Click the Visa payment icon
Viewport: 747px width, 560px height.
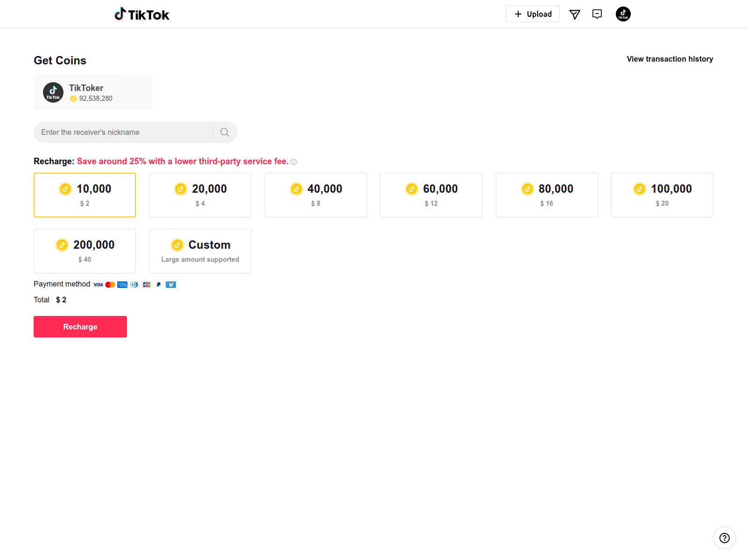98,285
